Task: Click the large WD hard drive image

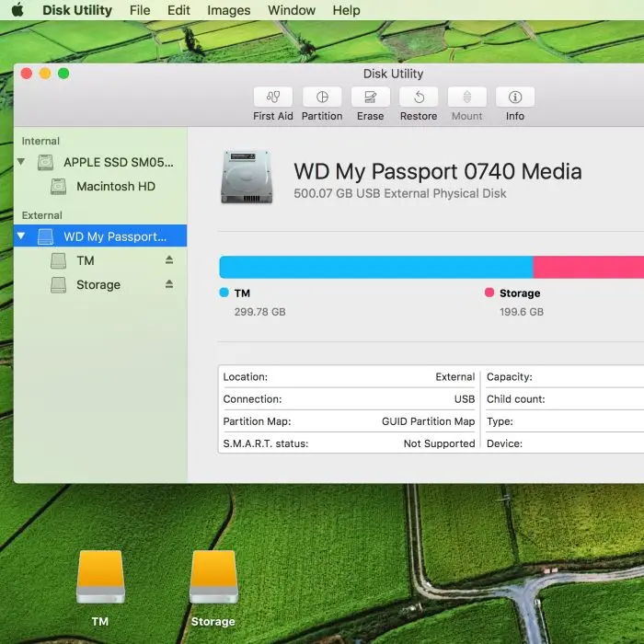Action: coord(247,178)
